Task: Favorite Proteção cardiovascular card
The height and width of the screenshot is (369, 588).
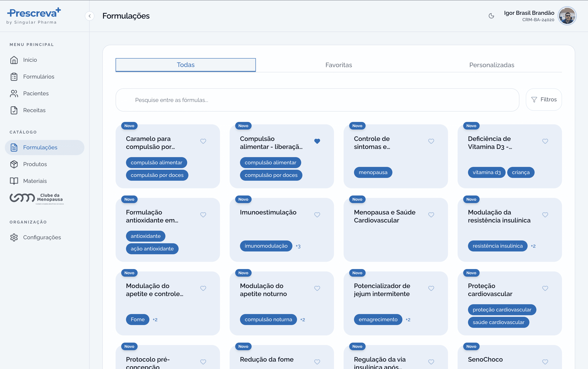Action: point(545,288)
